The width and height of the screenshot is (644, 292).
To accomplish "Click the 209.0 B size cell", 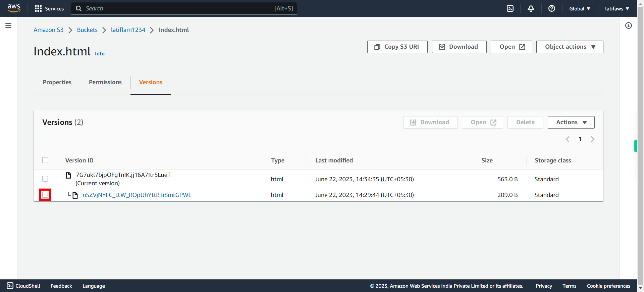I will tap(507, 195).
